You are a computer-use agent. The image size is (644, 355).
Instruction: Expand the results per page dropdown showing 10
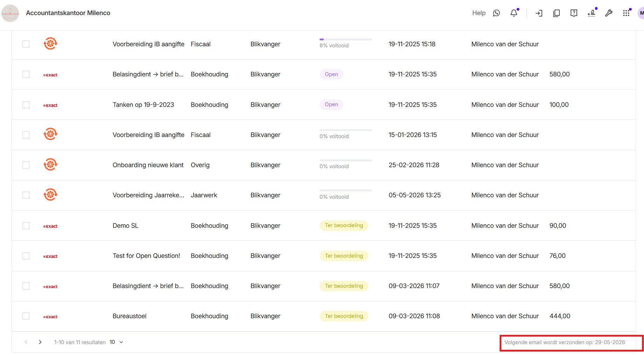point(117,342)
